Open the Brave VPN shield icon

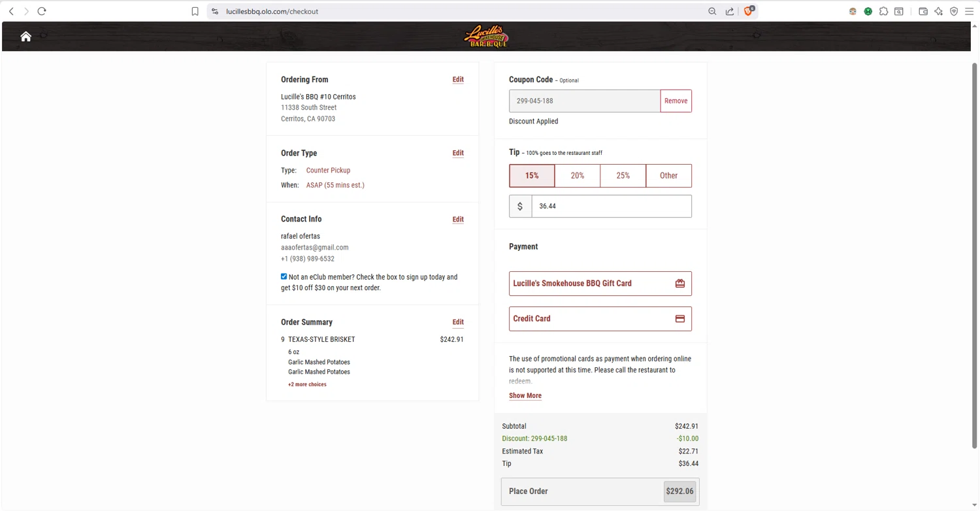(x=954, y=11)
